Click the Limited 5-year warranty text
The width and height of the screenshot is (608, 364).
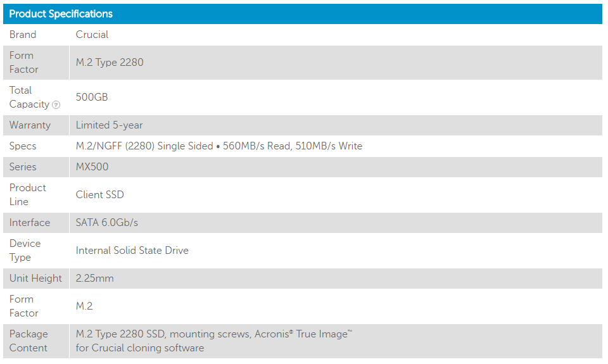(110, 125)
